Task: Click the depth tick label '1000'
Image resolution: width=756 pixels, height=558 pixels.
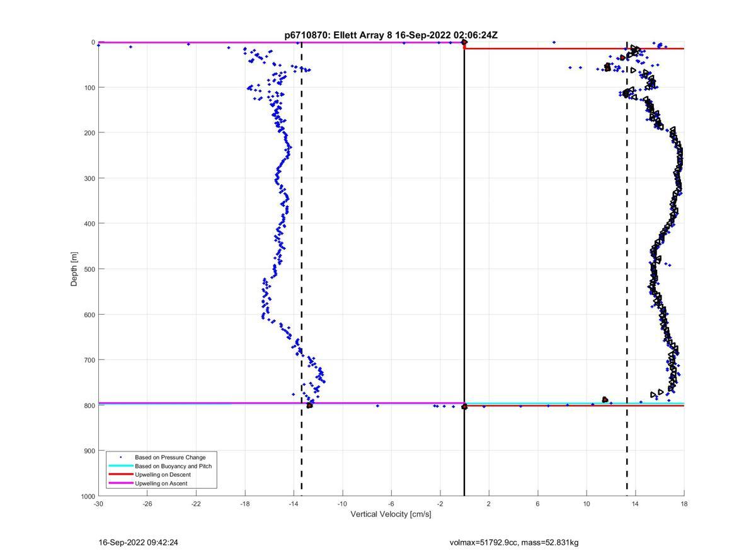Action: click(88, 496)
